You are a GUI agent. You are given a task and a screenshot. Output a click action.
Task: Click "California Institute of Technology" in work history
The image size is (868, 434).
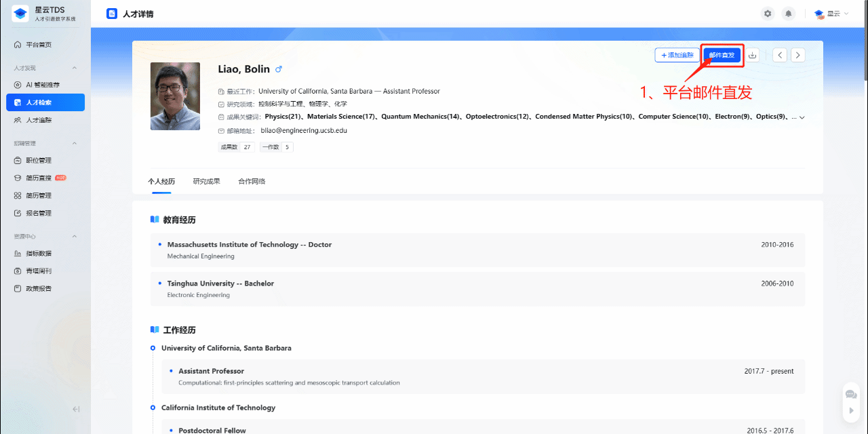coord(218,408)
